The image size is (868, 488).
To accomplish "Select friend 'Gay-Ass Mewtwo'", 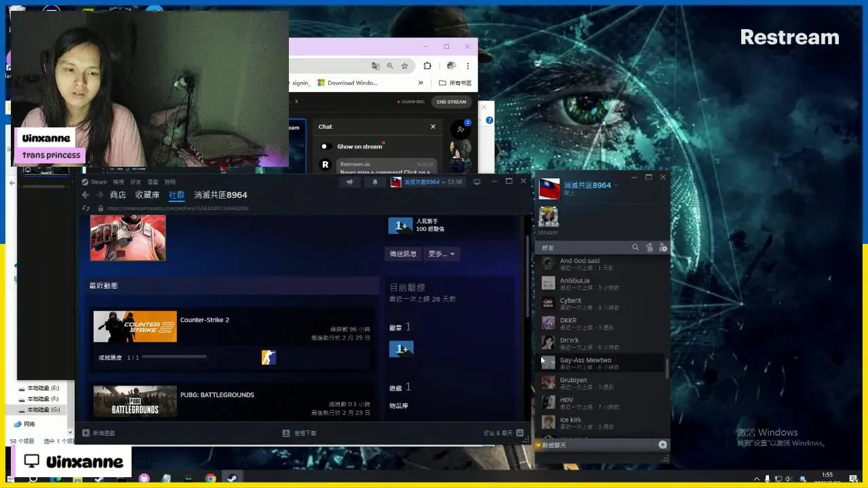I will (601, 363).
